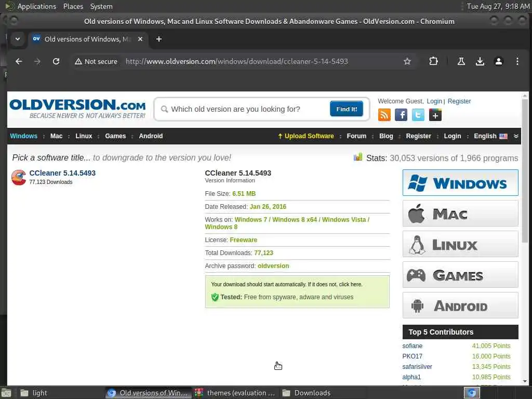Screen dimensions: 532x399
Task: Open the Mac navigation menu item
Action: pos(56,136)
